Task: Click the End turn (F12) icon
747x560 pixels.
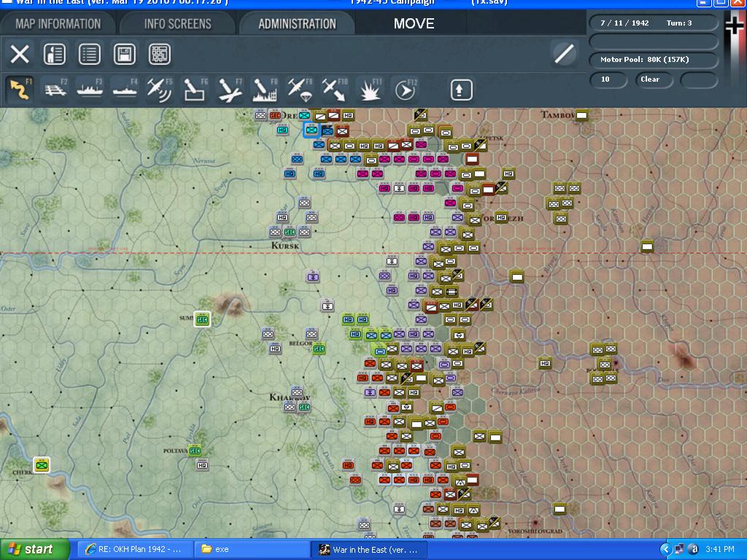Action: tap(405, 89)
